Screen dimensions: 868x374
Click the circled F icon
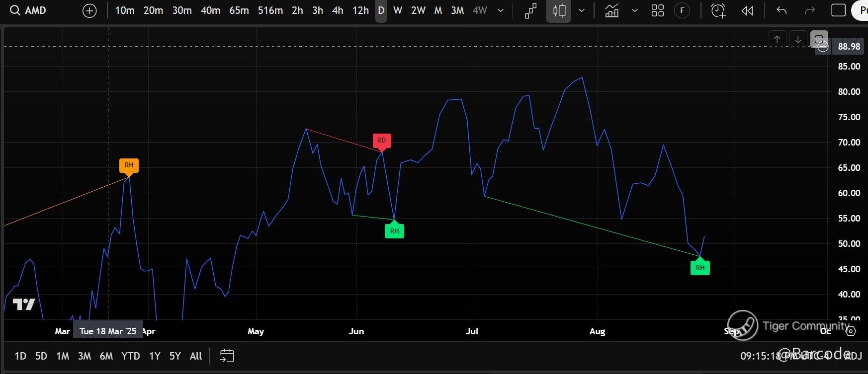click(x=682, y=10)
